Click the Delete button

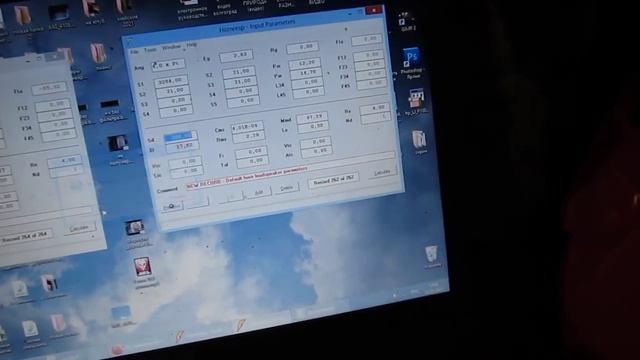(x=287, y=188)
